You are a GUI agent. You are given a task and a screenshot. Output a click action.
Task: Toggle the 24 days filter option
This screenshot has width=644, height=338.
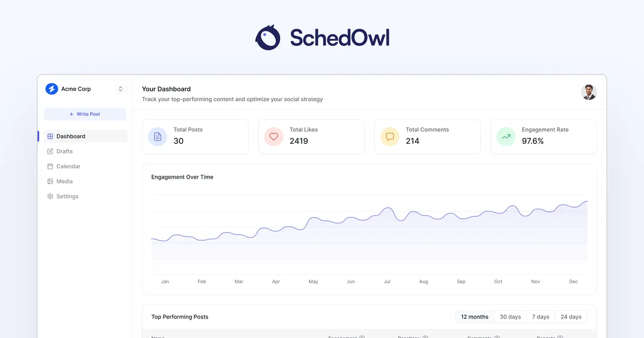click(571, 317)
